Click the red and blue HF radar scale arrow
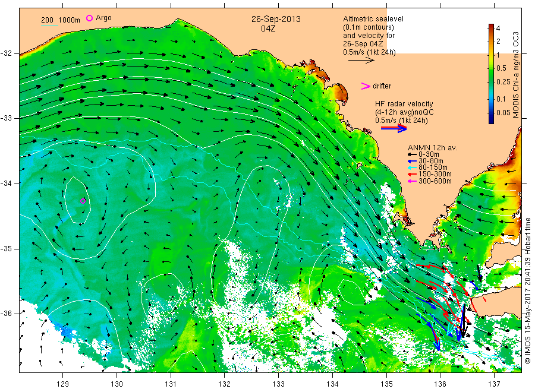The image size is (535, 392). pyautogui.click(x=394, y=128)
